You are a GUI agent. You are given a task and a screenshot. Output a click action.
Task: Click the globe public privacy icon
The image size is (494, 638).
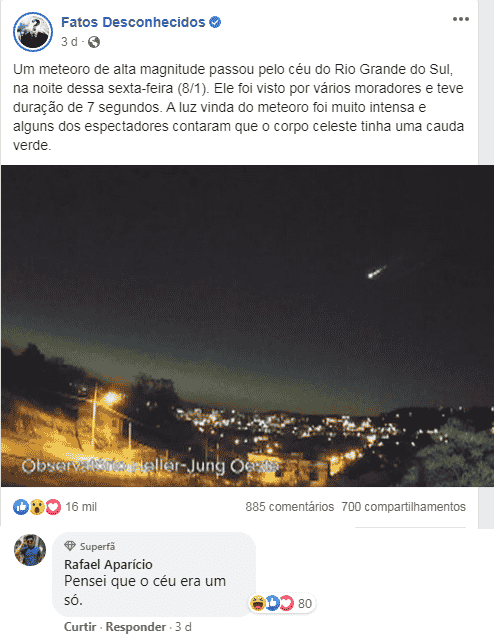94,42
